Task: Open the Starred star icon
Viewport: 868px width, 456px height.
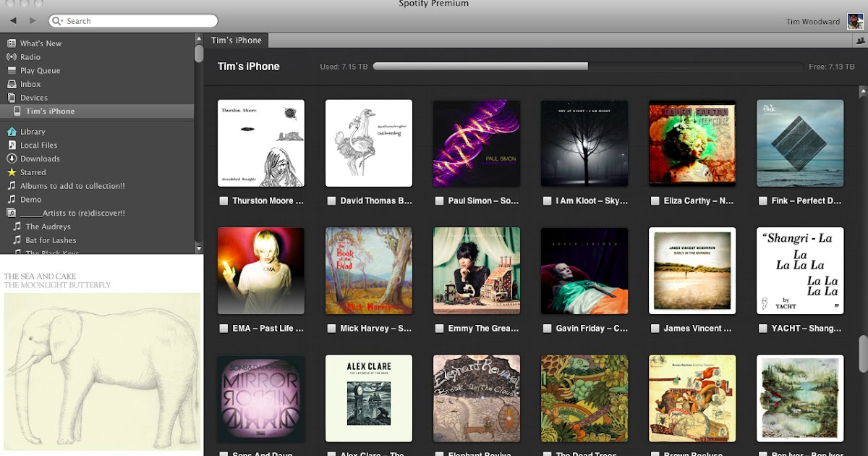Action: pyautogui.click(x=12, y=172)
